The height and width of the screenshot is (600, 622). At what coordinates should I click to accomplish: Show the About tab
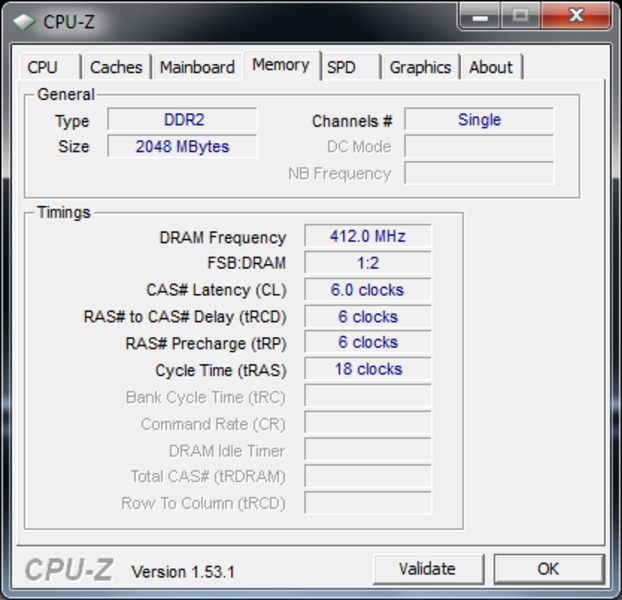491,67
